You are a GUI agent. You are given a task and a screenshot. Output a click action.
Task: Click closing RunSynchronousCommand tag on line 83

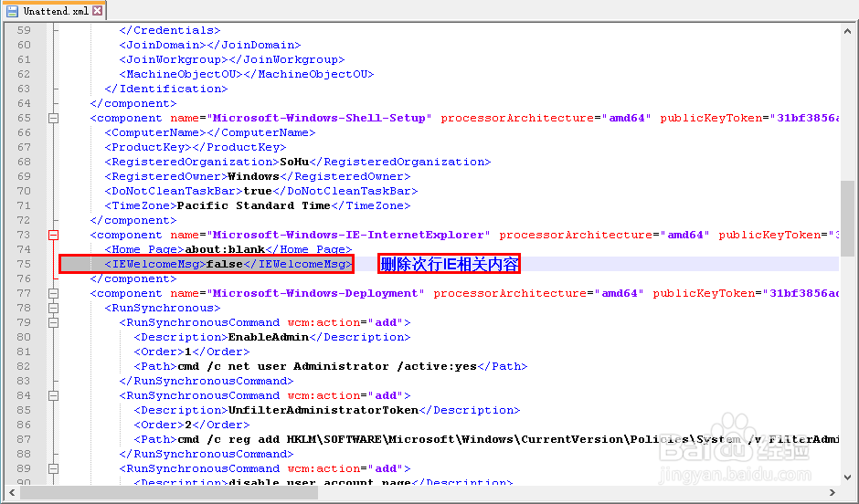[x=207, y=381]
